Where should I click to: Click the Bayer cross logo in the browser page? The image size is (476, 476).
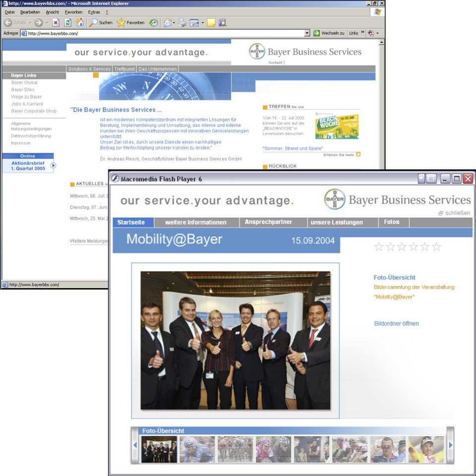tap(257, 51)
